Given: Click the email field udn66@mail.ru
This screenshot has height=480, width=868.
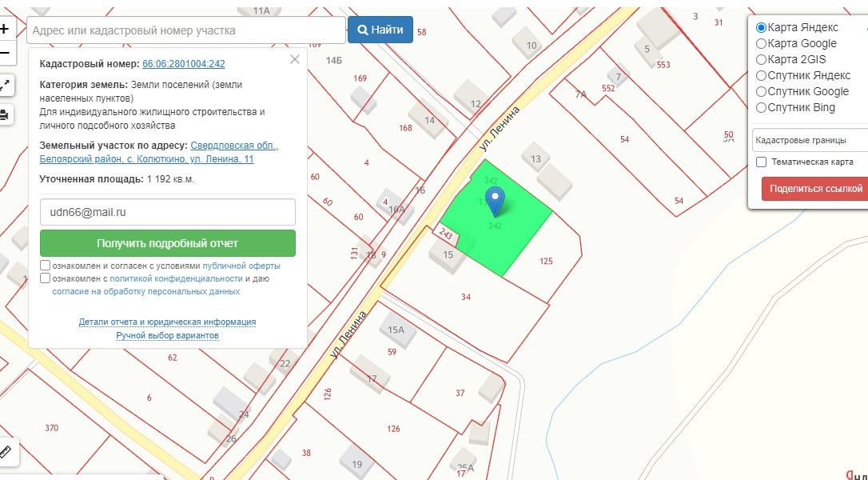Looking at the screenshot, I should [x=168, y=212].
